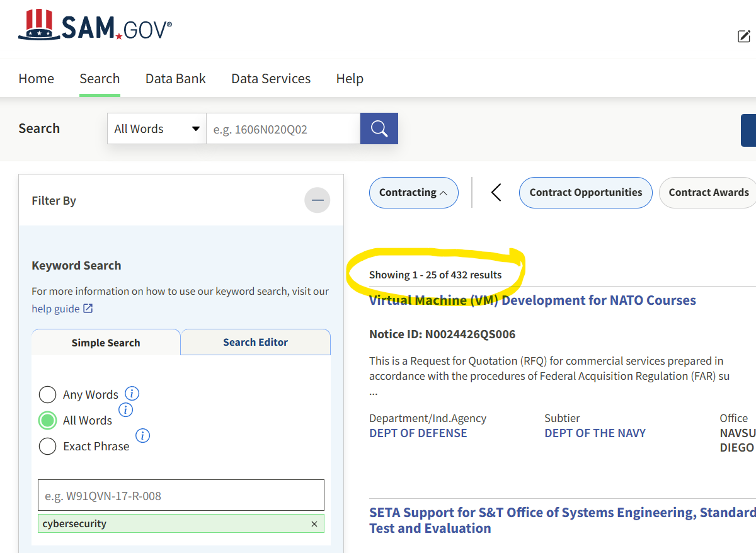Select the All Words radio button

47,420
